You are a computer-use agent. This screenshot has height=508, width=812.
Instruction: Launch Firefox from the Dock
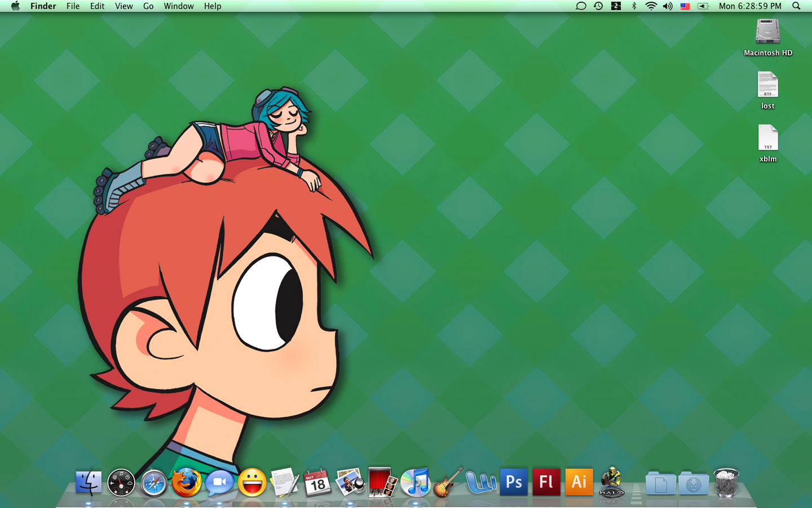187,483
